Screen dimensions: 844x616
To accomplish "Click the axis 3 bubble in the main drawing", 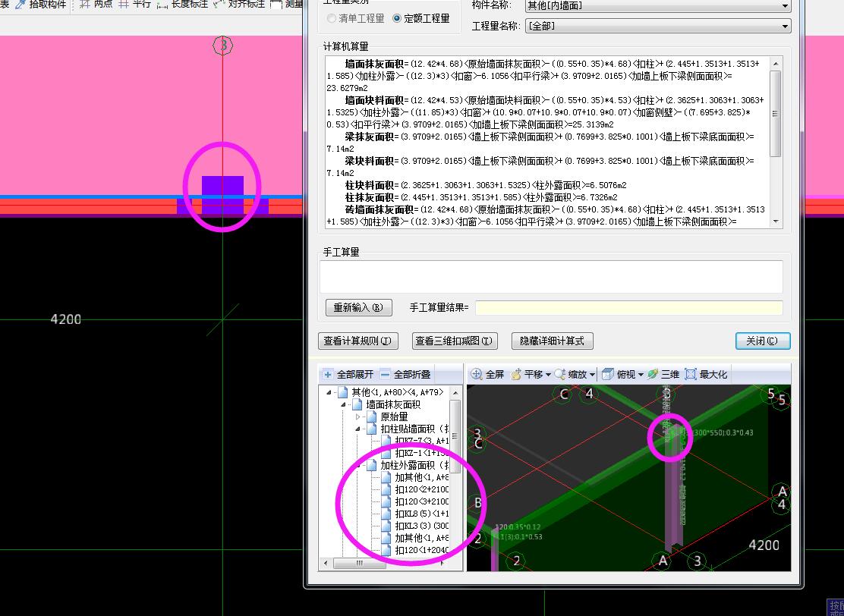I will tap(223, 46).
